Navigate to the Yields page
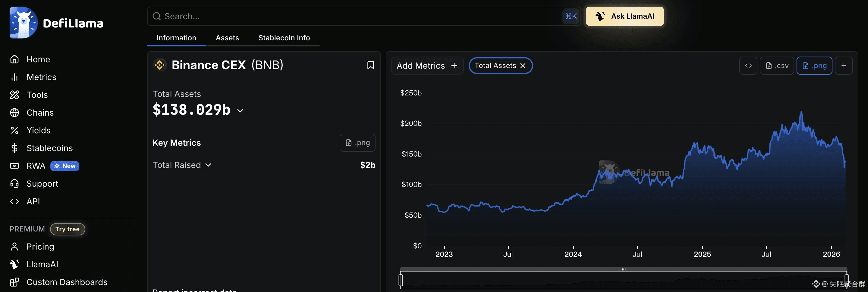Image resolution: width=868 pixels, height=292 pixels. tap(38, 130)
